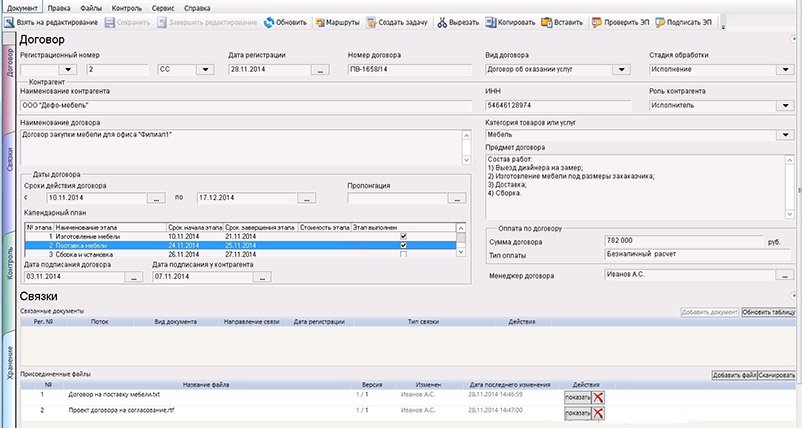Open the Справка menu

(197, 8)
